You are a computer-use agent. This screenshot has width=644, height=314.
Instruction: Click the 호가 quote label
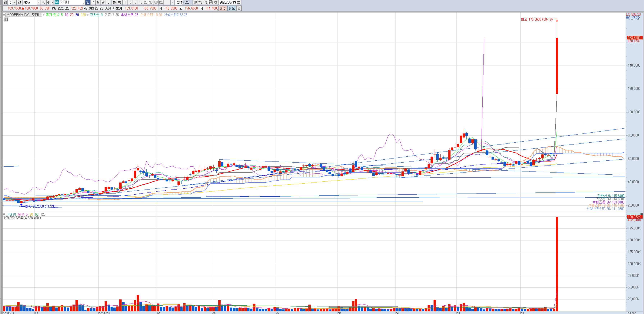[x=119, y=8]
